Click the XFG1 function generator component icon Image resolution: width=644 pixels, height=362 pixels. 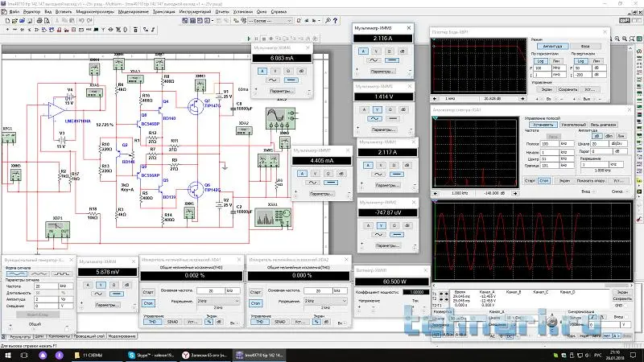click(x=8, y=137)
